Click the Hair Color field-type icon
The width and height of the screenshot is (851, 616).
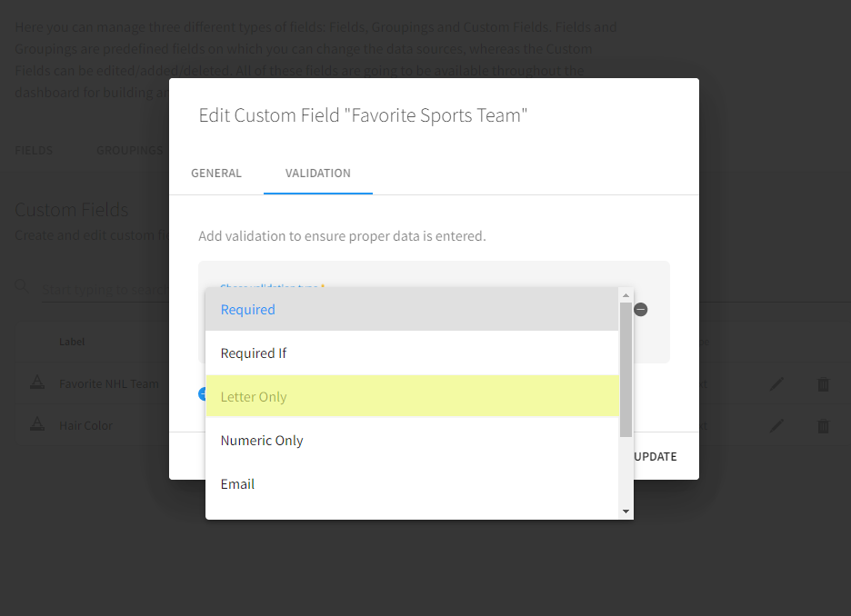point(37,424)
